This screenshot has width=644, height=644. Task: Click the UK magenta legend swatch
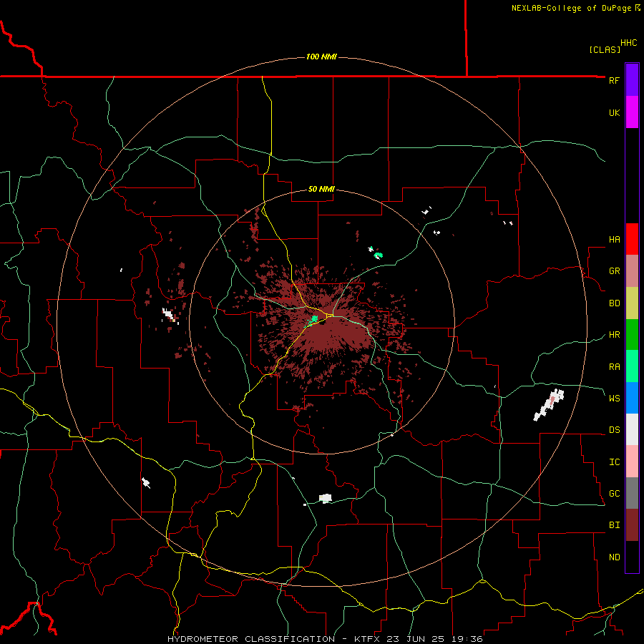[632, 112]
